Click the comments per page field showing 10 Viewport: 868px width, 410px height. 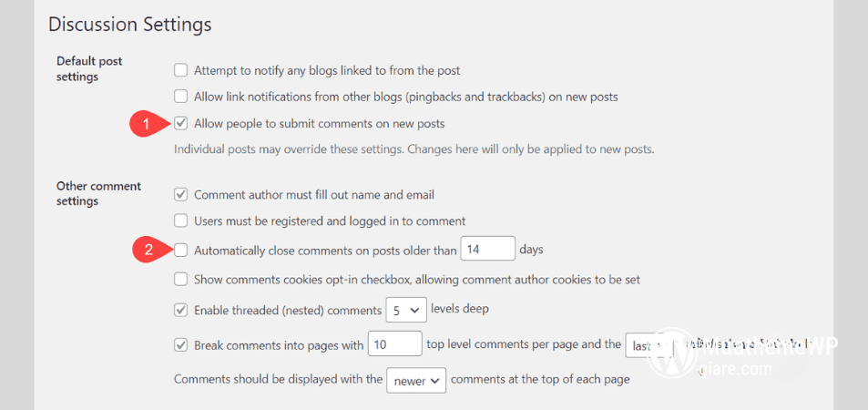coord(394,344)
